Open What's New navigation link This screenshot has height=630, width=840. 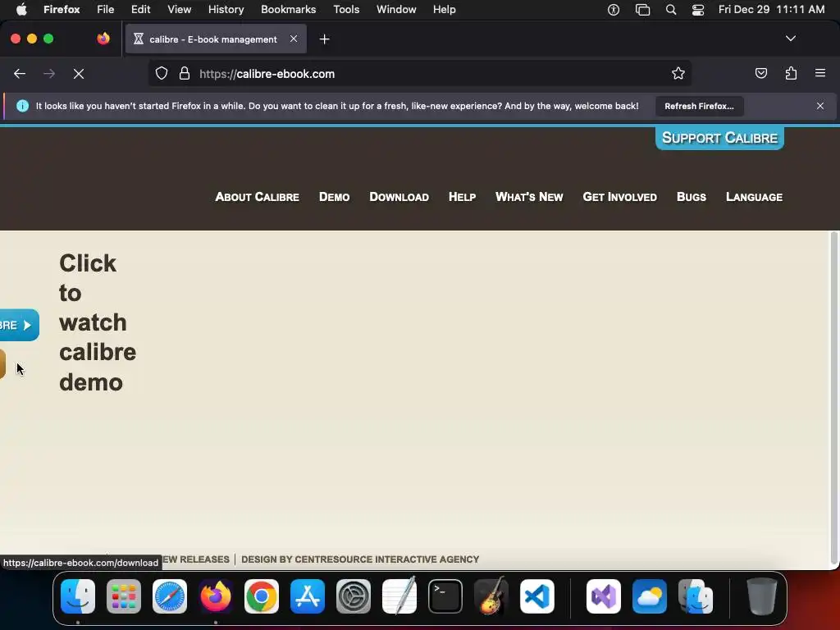point(529,197)
